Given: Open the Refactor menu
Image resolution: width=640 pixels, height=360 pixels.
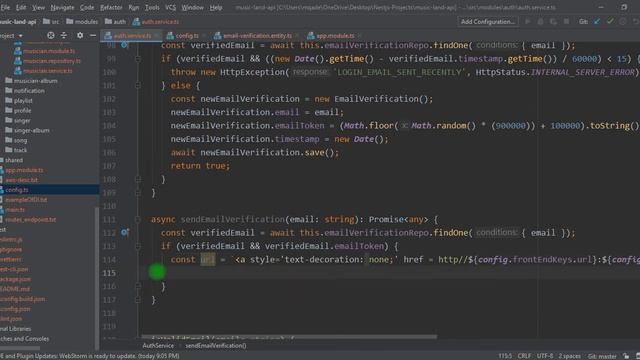Looking at the screenshot, I should [111, 7].
